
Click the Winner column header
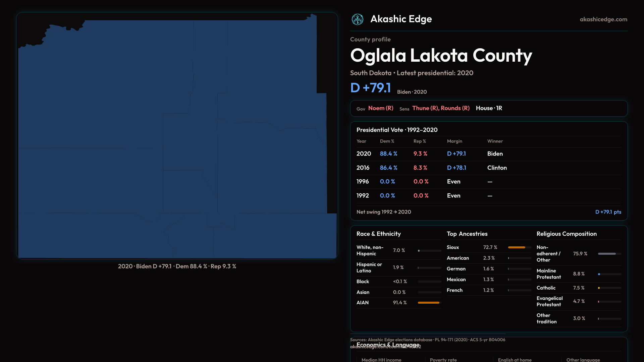click(x=495, y=141)
